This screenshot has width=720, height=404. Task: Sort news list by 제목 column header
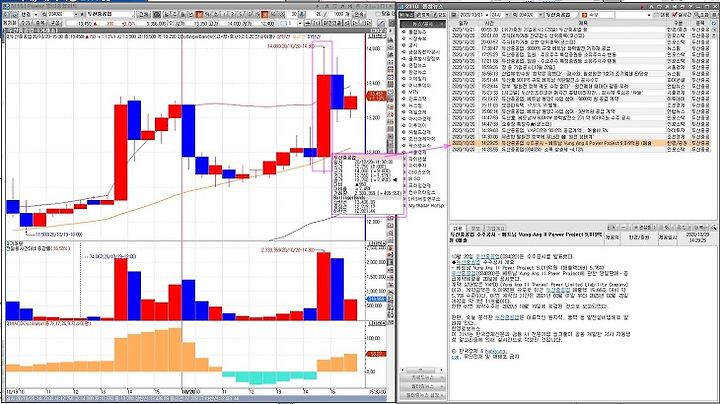point(583,23)
